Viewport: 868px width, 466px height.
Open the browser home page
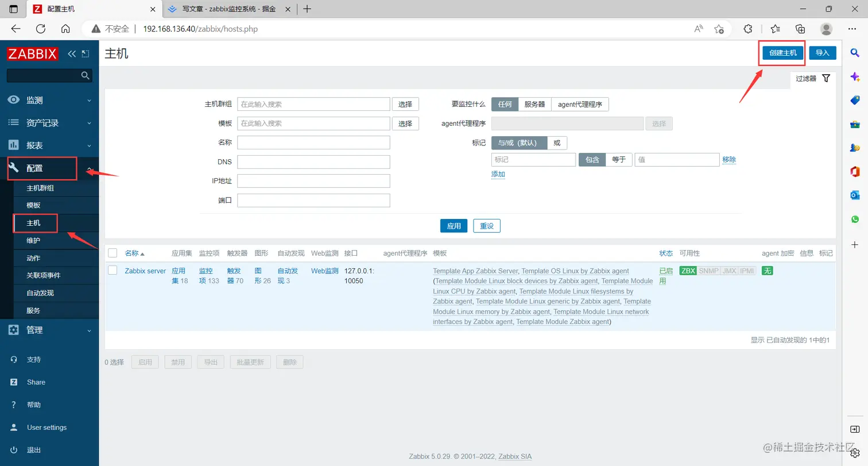point(65,29)
